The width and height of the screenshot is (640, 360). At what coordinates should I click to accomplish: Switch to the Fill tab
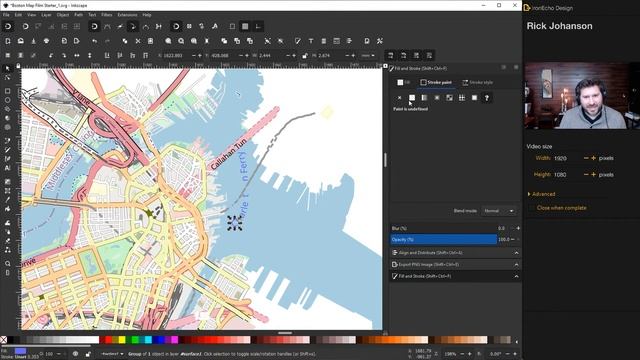[x=404, y=82]
